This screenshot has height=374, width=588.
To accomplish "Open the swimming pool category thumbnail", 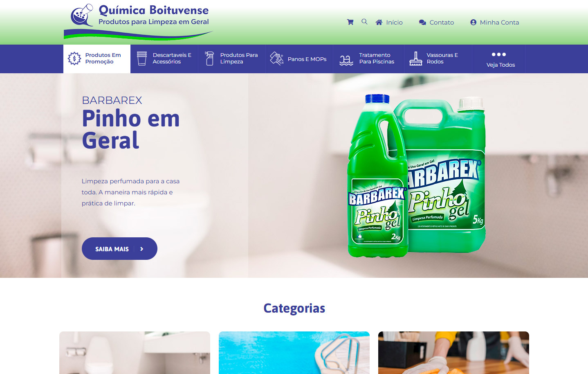I will (x=294, y=353).
